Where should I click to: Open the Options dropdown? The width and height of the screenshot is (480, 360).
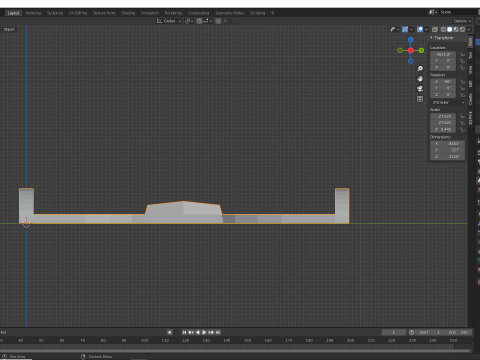[x=462, y=21]
